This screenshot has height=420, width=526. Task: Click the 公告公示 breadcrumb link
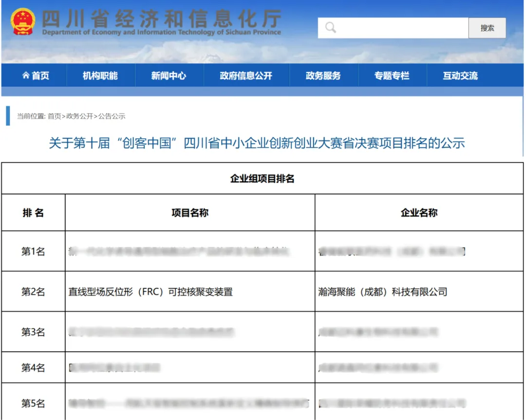[112, 116]
